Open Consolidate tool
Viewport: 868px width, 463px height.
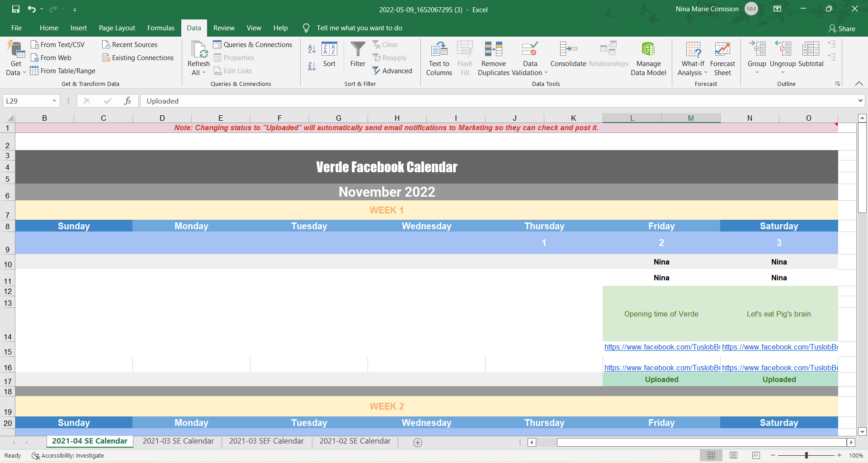click(568, 54)
